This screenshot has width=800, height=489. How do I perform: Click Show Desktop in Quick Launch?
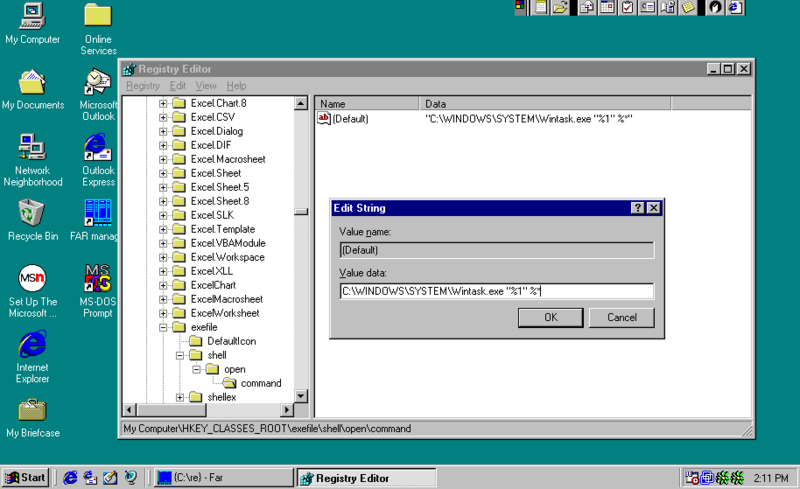tap(110, 477)
